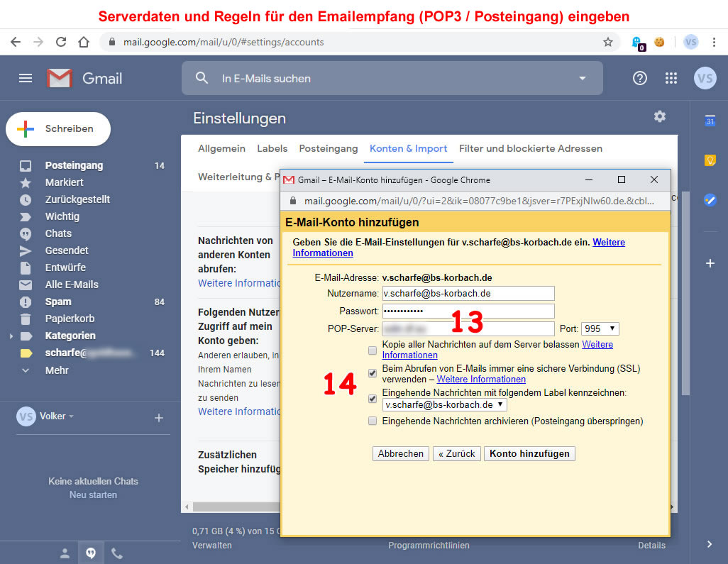Click the Schreiben compose button

tap(58, 128)
